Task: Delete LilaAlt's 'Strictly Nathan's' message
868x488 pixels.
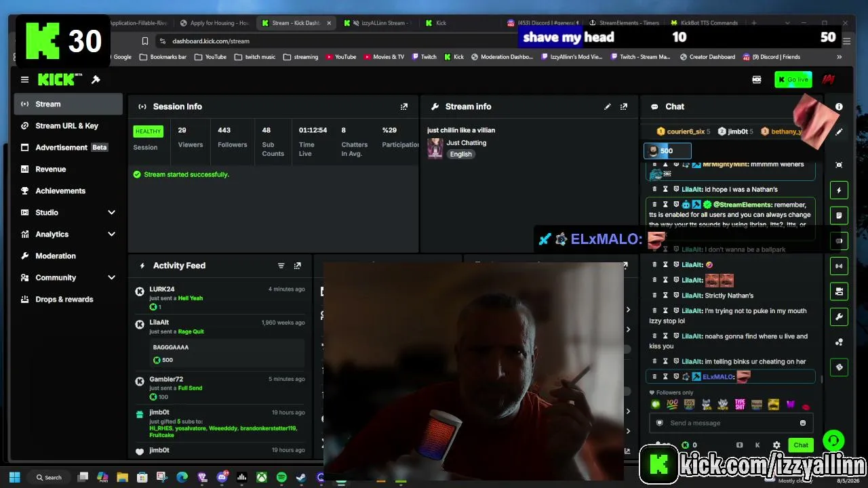Action: click(654, 296)
